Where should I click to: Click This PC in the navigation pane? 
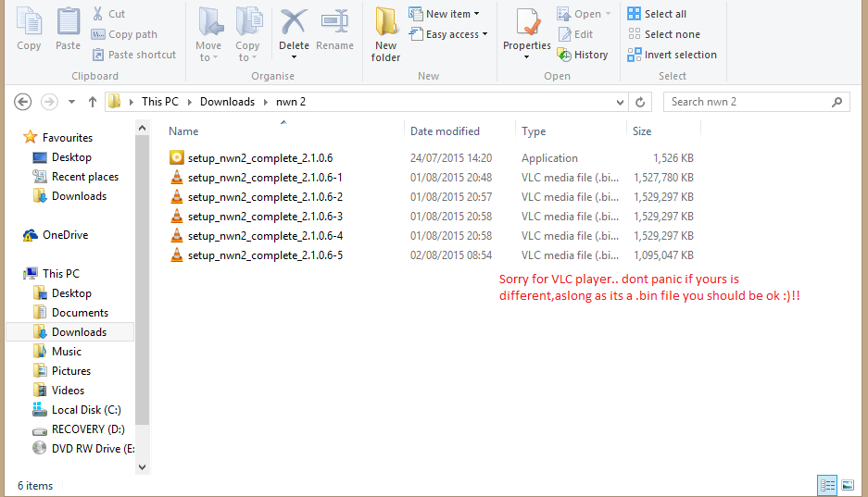pos(52,274)
